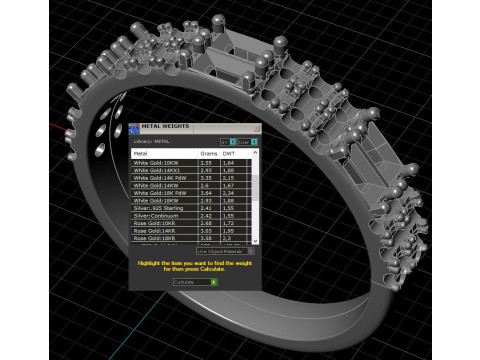The image size is (480, 360).
Task: Toggle the User library option
Action: (248, 142)
